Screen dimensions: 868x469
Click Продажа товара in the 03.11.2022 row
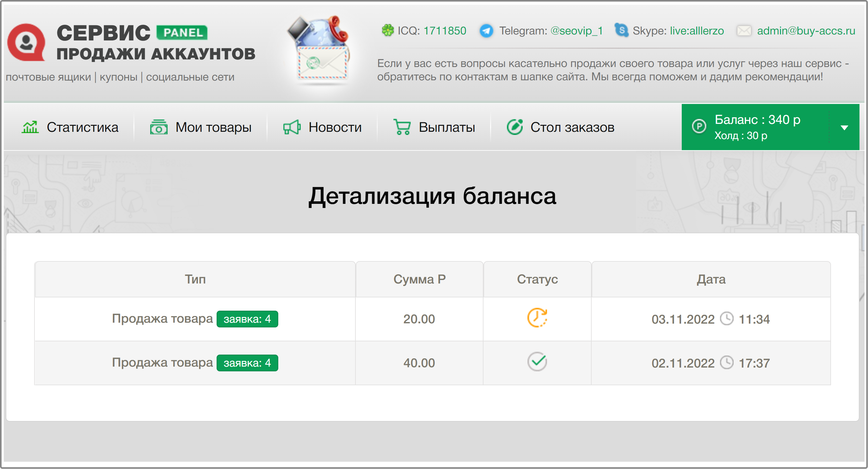click(163, 319)
